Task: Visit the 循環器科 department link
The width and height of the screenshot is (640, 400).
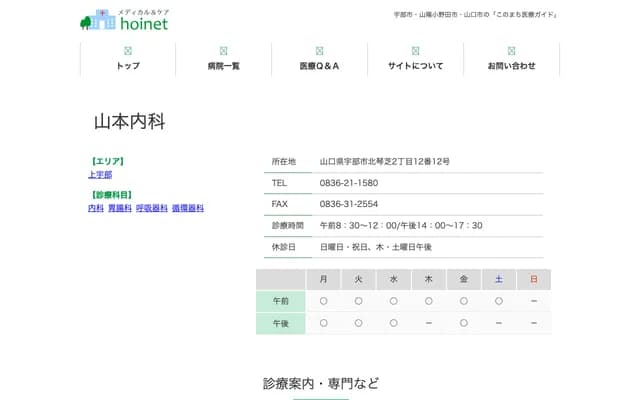Action: (x=187, y=208)
